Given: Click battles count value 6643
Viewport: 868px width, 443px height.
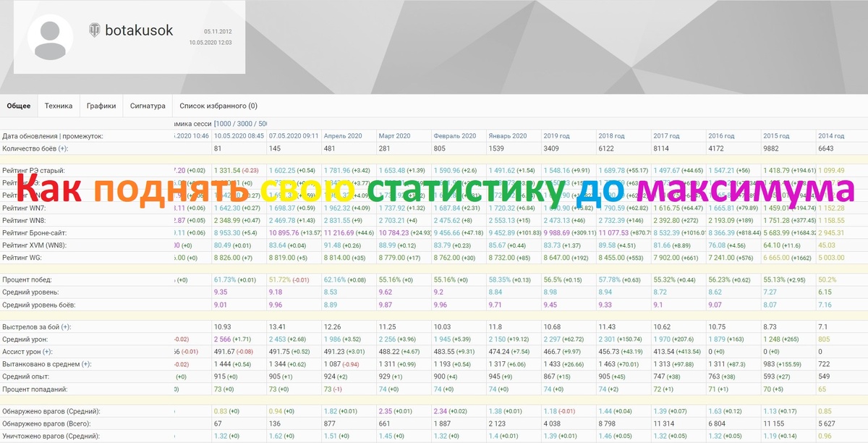Looking at the screenshot, I should pos(827,148).
